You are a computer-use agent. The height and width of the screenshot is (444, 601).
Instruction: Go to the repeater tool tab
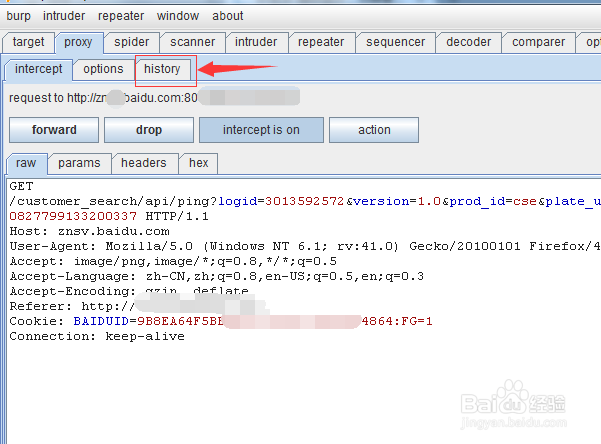coord(321,42)
